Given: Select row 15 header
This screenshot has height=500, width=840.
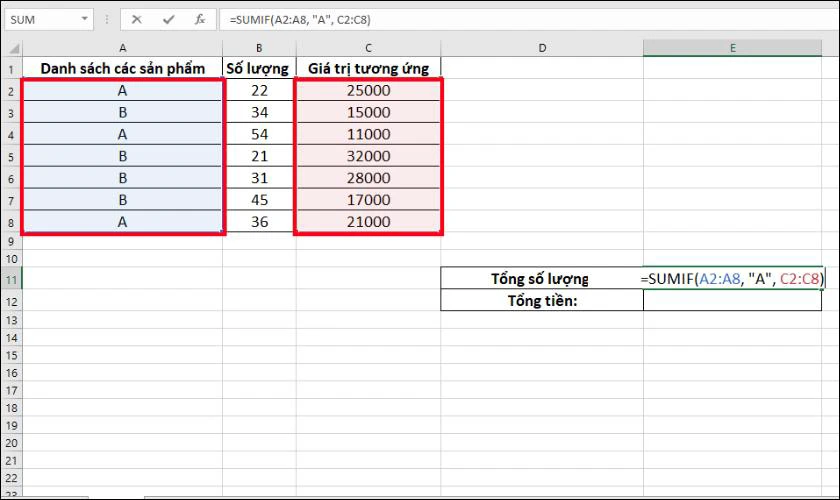Looking at the screenshot, I should coord(11,355).
